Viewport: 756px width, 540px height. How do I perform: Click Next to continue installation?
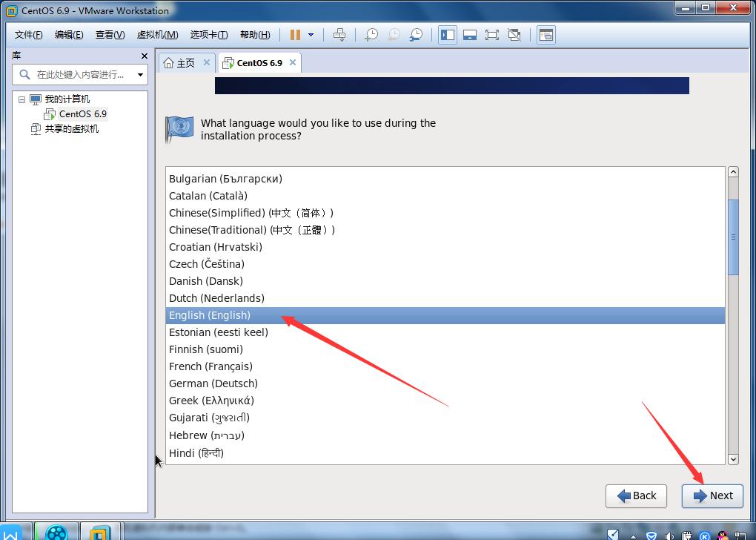(712, 496)
